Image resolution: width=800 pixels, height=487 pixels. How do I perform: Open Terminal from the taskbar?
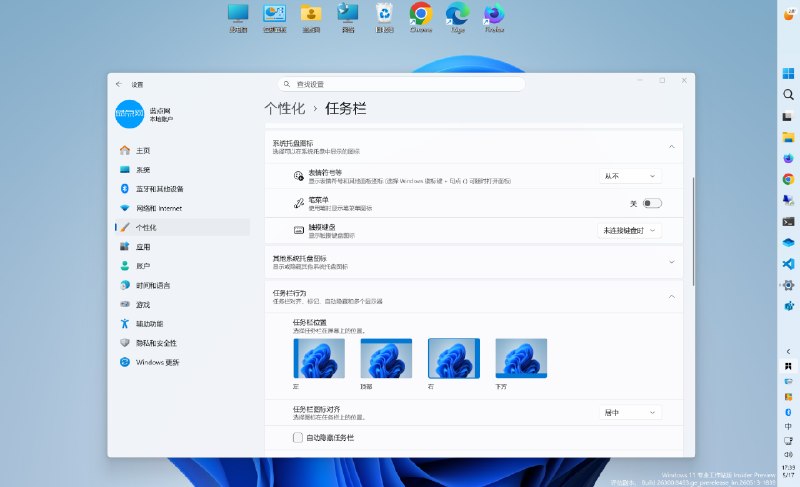[788, 221]
